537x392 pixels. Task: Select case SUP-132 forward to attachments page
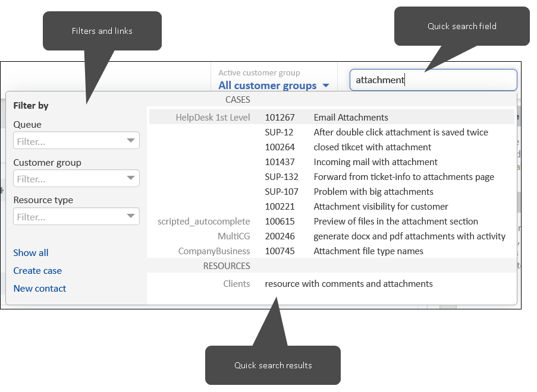click(403, 177)
